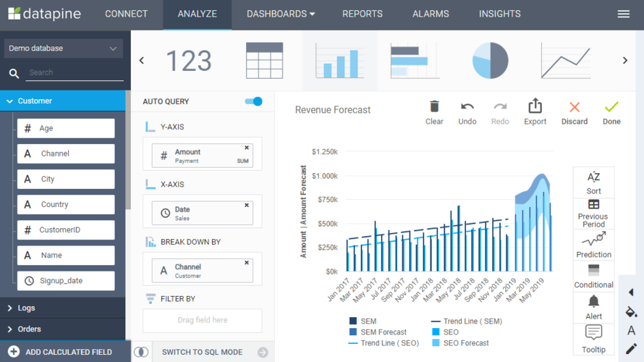Viewport: 644px width, 362px height.
Task: Pick the table chart type icon
Action: (264, 61)
